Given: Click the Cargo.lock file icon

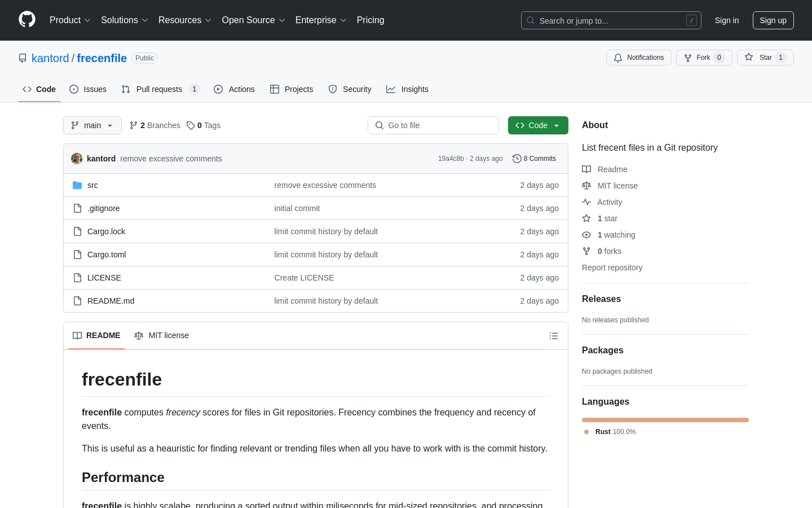Looking at the screenshot, I should pyautogui.click(x=77, y=231).
